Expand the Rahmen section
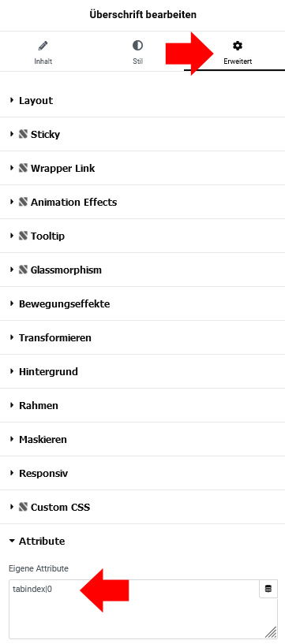Image resolution: width=285 pixels, height=644 pixels. [x=142, y=405]
